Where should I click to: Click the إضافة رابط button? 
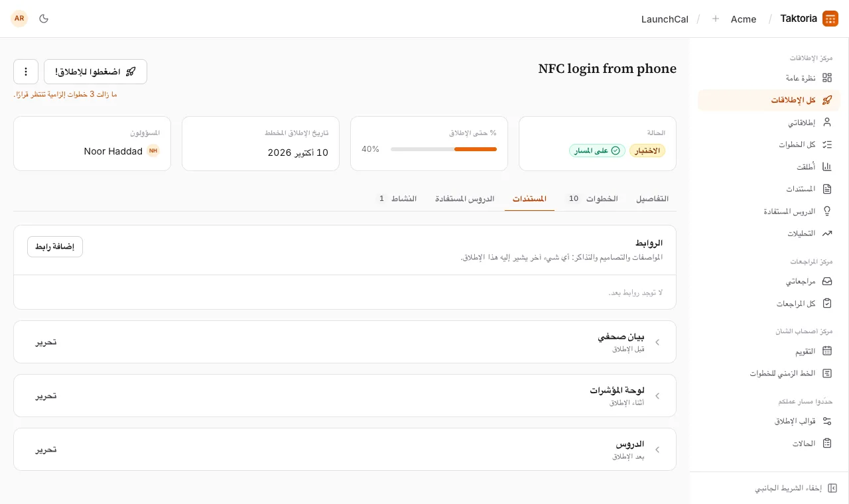[x=55, y=247]
